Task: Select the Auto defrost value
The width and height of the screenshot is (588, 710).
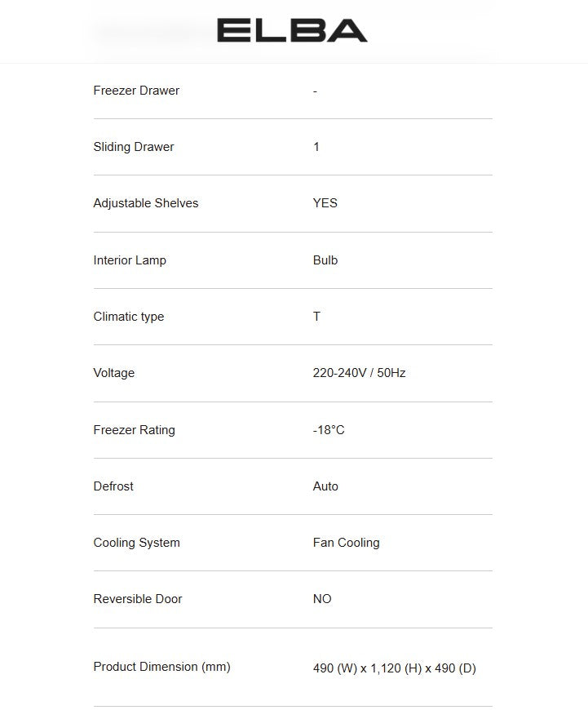Action: point(325,486)
